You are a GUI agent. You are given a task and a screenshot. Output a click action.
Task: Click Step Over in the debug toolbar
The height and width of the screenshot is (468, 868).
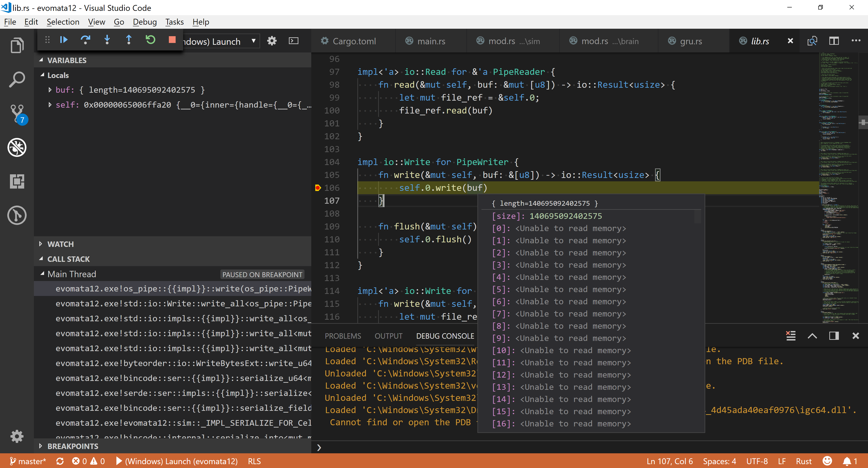(86, 40)
